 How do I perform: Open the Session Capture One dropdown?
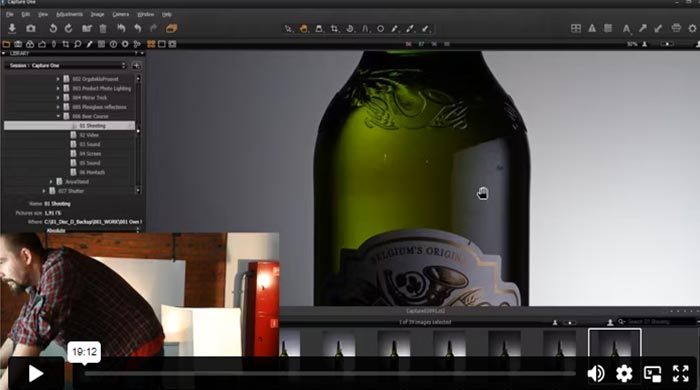[67, 66]
